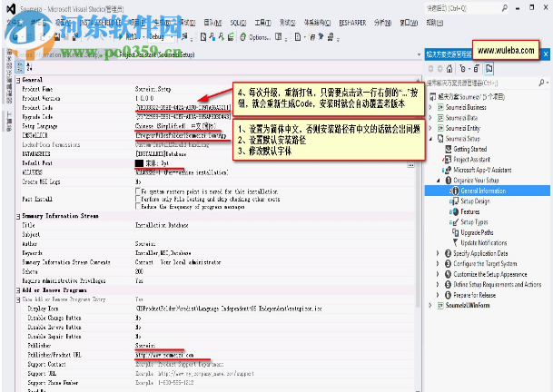Image resolution: width=553 pixels, height=392 pixels.
Task: Check 'No system restore point is saved' option
Action: point(138,191)
